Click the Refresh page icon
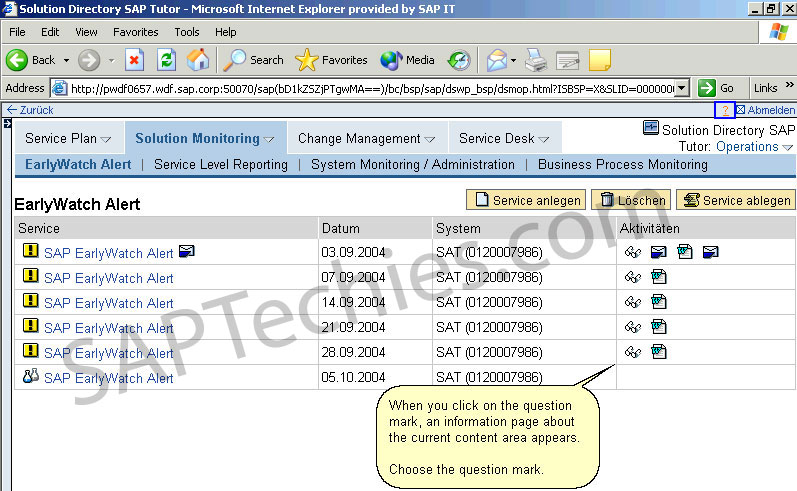The width and height of the screenshot is (797, 491). click(166, 60)
